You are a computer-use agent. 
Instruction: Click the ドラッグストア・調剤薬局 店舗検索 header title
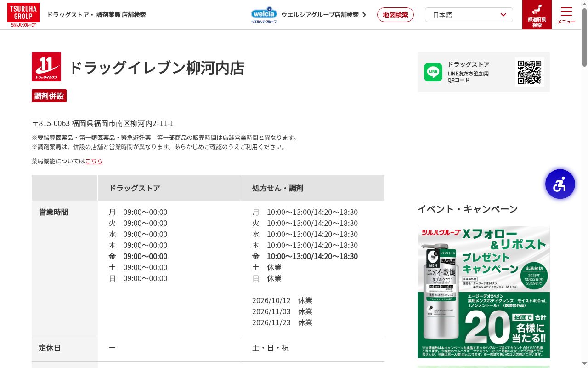click(96, 15)
